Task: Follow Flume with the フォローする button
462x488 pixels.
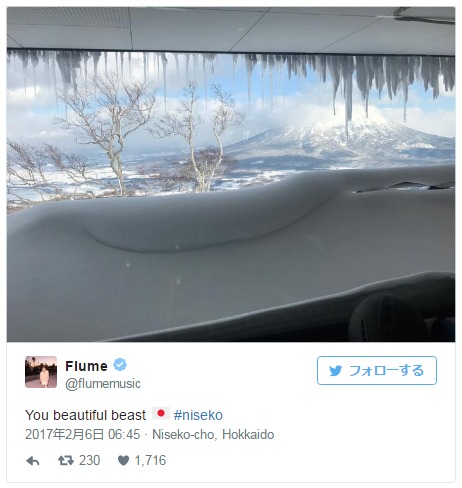Action: coord(377,370)
